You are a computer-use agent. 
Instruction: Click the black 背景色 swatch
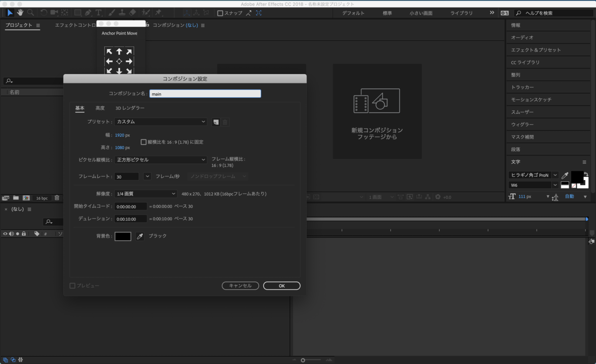pos(123,236)
